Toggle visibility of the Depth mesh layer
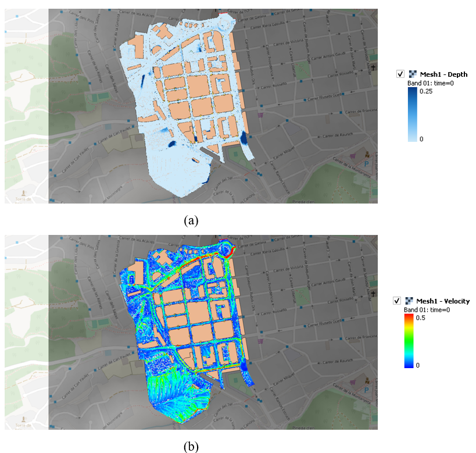This screenshot has width=476, height=453. [400, 74]
